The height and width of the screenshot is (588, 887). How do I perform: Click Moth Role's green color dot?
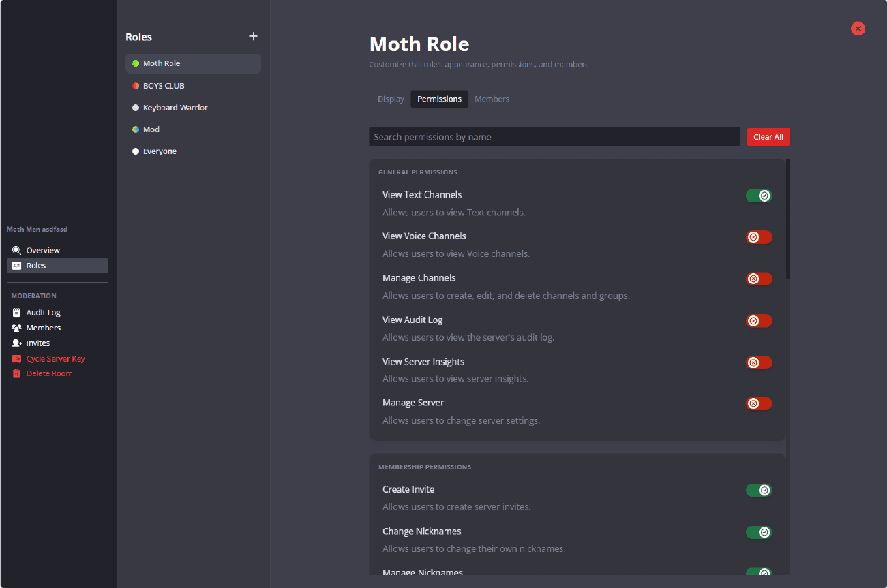pos(135,63)
